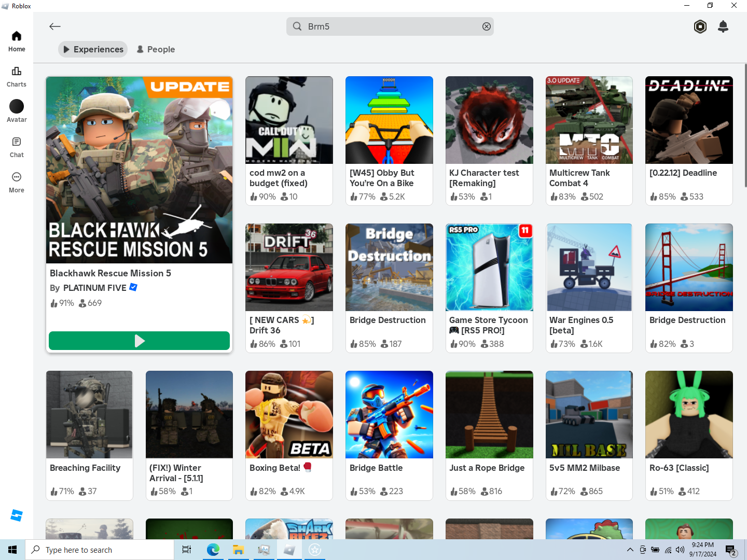747x560 pixels.
Task: Open volume control in system tray
Action: pyautogui.click(x=680, y=550)
